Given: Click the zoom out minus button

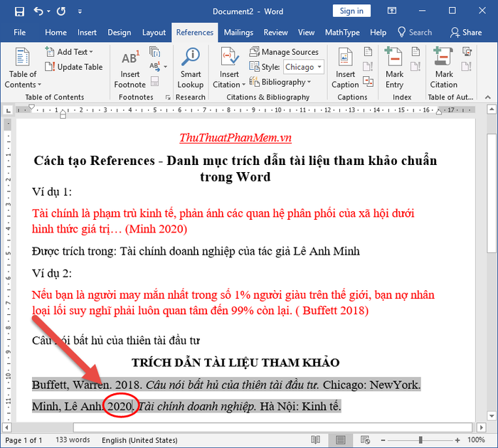Looking at the screenshot, I should (x=383, y=440).
